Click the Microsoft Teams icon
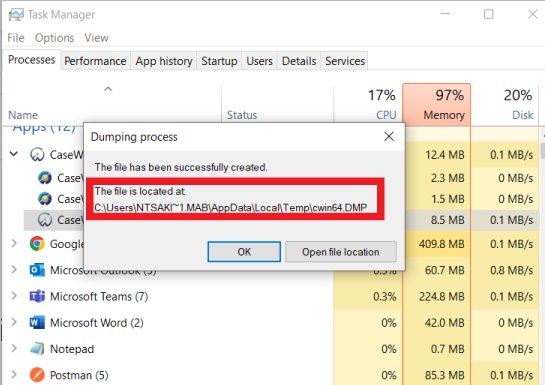The height and width of the screenshot is (385, 545). pyautogui.click(x=37, y=296)
